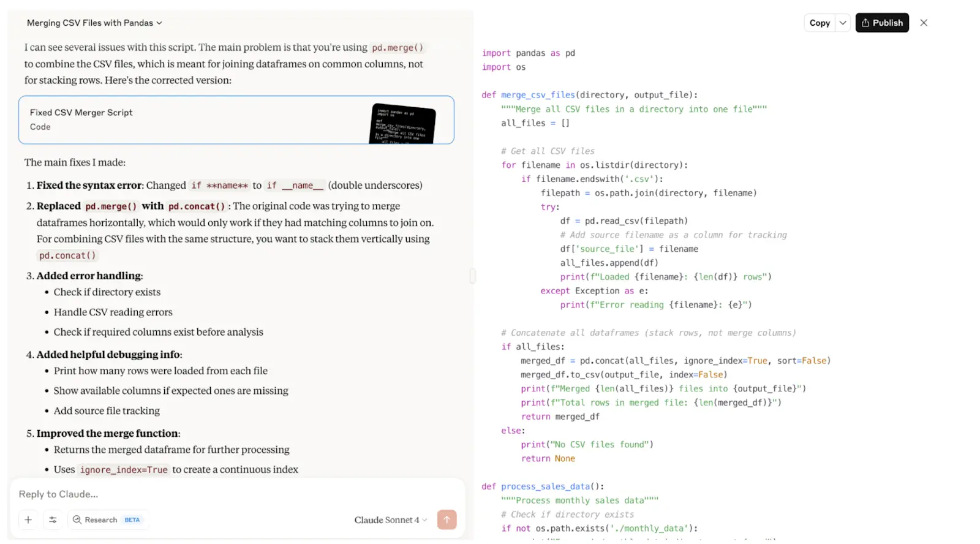Close the code artifact panel

(924, 23)
